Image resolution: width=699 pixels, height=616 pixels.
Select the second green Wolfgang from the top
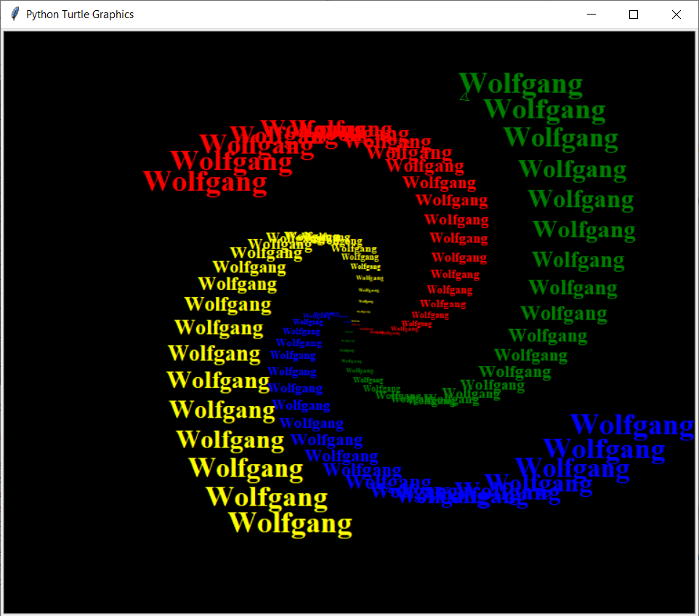pyautogui.click(x=544, y=110)
